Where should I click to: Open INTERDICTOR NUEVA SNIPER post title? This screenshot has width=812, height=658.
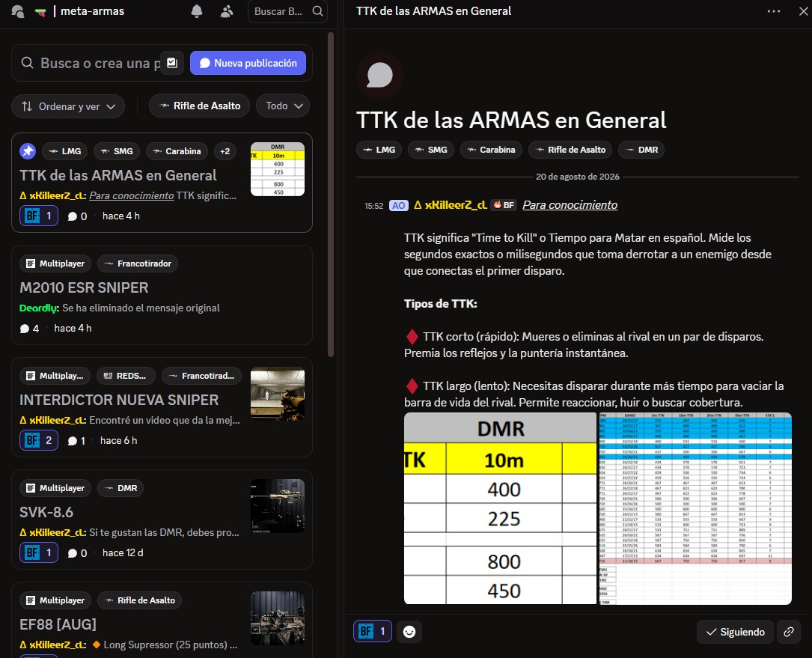point(118,400)
